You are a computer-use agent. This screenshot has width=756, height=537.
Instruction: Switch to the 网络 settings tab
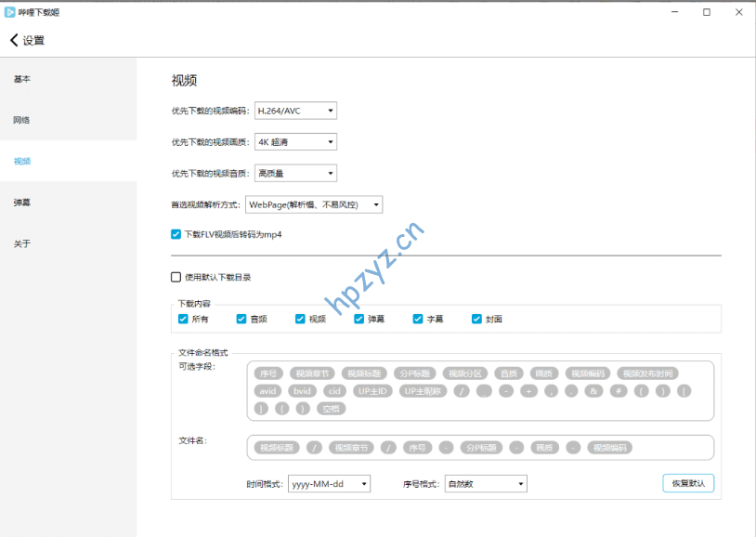(x=22, y=120)
